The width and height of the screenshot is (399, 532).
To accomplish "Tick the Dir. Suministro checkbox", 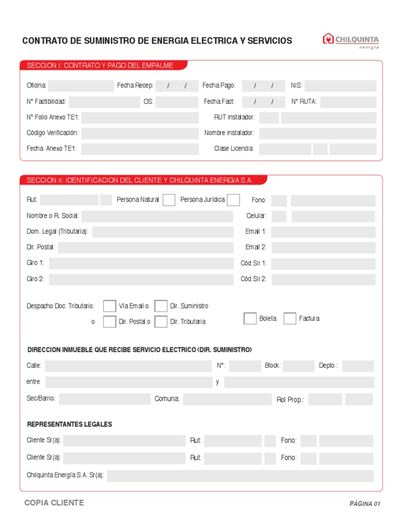I will pos(161,306).
